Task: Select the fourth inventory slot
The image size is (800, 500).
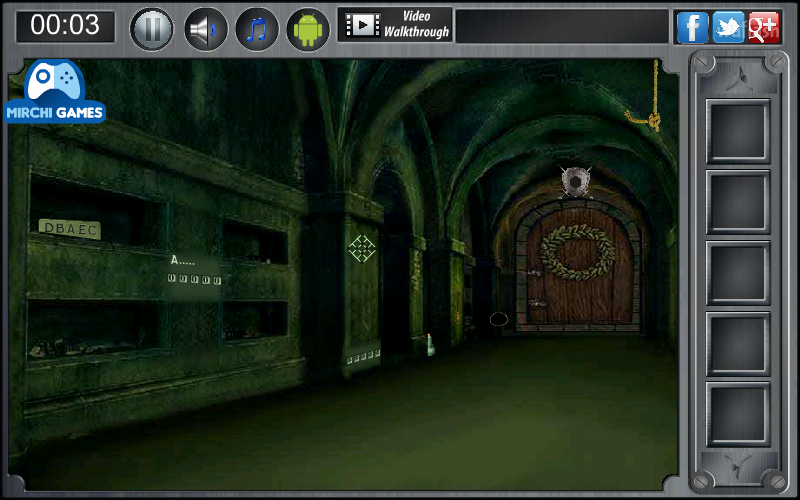Action: click(738, 344)
